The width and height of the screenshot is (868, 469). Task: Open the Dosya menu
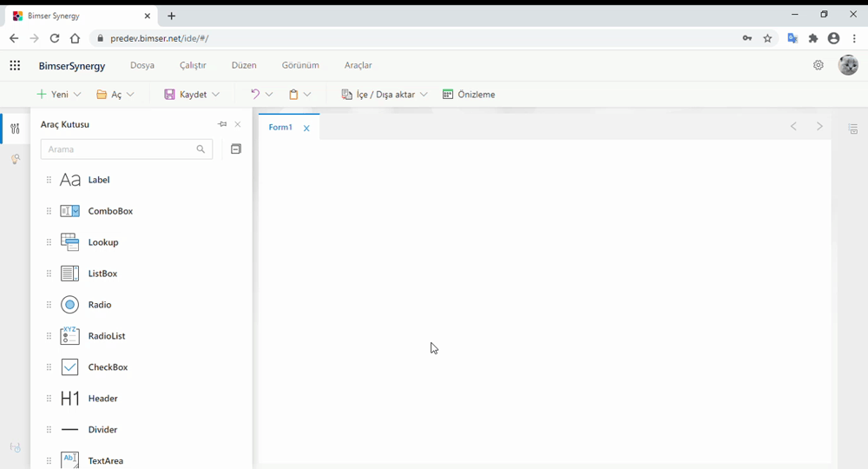(142, 65)
